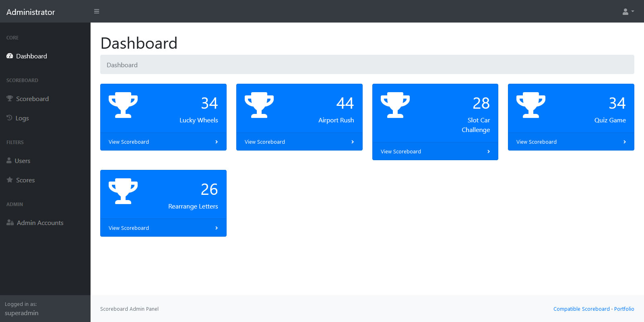Go to Admin Accounts in the sidebar
Viewport: 644px width, 322px height.
(x=40, y=223)
